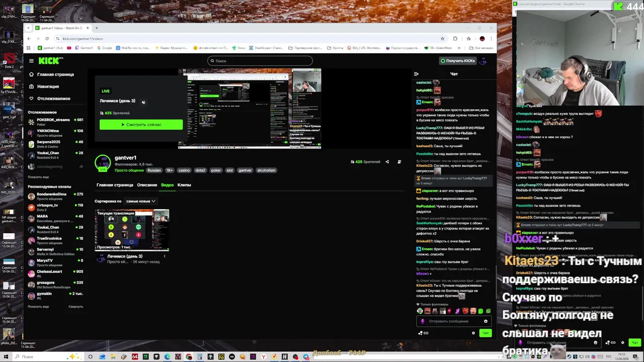
Task: Open YNKNOWme channel in the sidebar
Action: (x=55, y=132)
